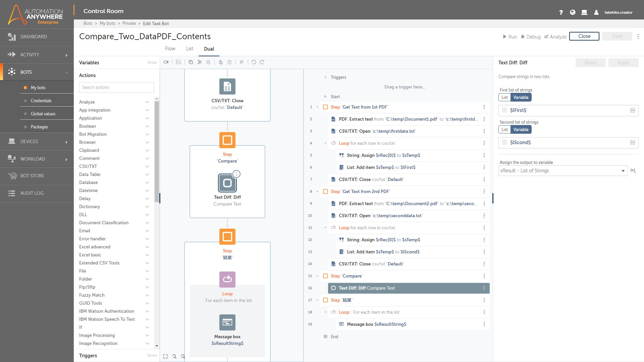Click the globe language icon

point(573,12)
